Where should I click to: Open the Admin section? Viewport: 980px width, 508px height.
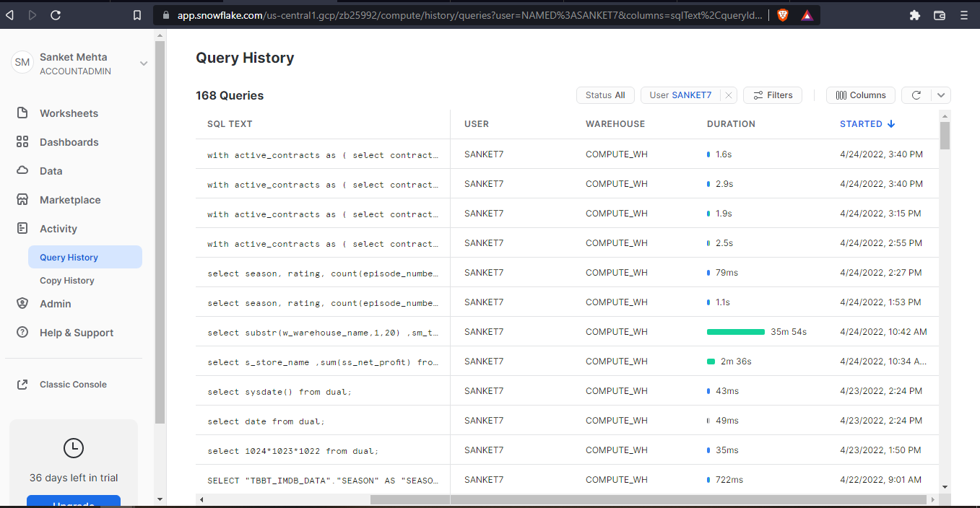point(56,303)
